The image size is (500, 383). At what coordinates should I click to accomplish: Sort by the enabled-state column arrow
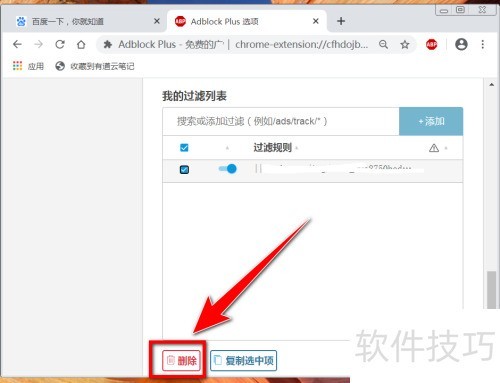click(227, 148)
